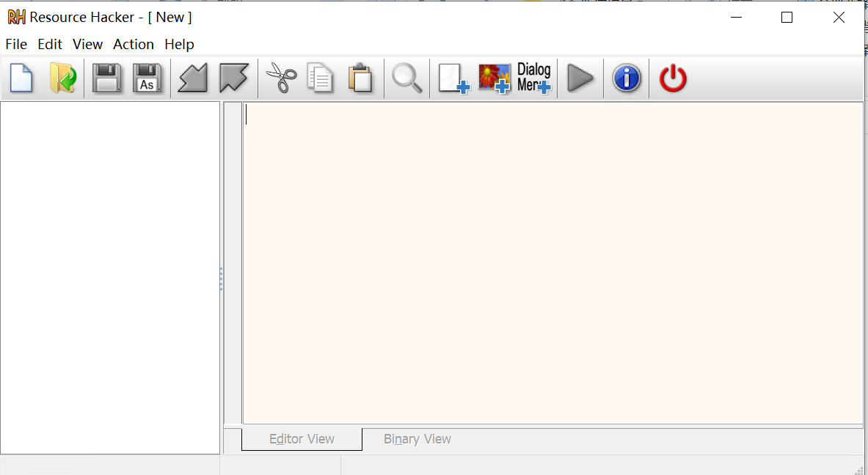
Task: Open the Action menu
Action: pyautogui.click(x=134, y=44)
